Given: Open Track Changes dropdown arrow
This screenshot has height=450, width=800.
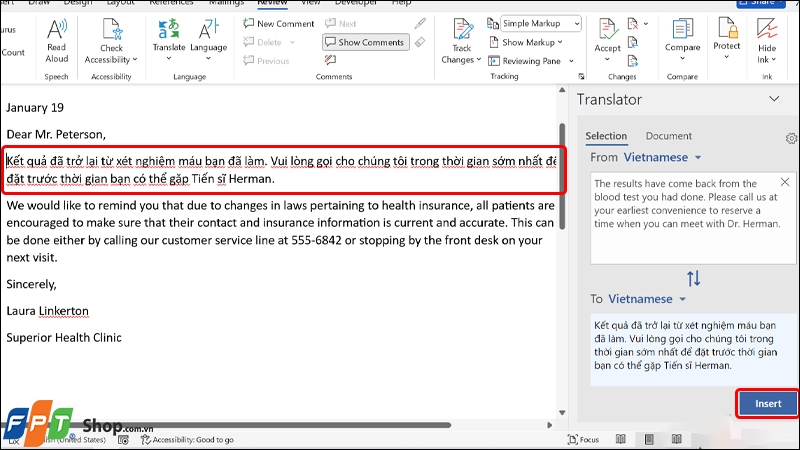Looking at the screenshot, I should [x=479, y=60].
